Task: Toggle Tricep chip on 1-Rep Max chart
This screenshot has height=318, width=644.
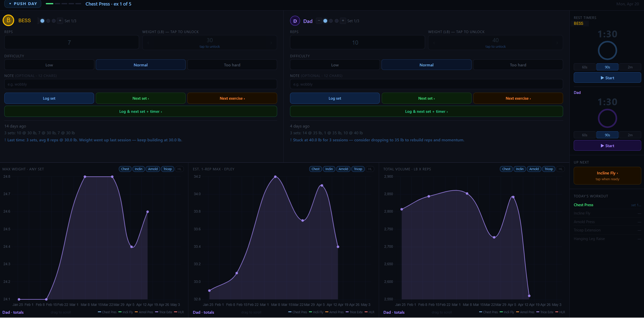Action: coord(358,169)
